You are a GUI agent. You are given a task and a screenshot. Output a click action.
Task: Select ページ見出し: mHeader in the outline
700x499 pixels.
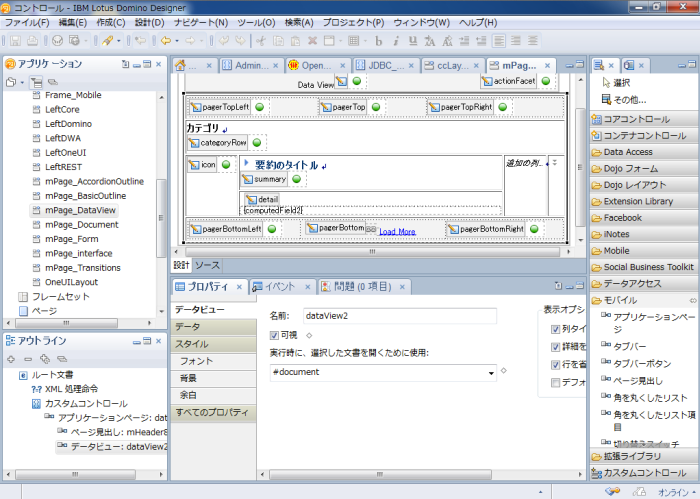[119, 432]
